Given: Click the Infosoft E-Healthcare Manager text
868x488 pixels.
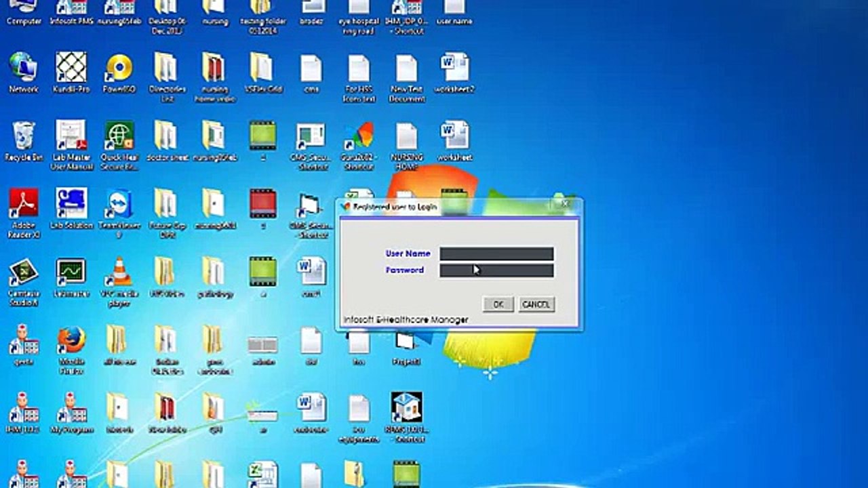Looking at the screenshot, I should click(x=406, y=319).
